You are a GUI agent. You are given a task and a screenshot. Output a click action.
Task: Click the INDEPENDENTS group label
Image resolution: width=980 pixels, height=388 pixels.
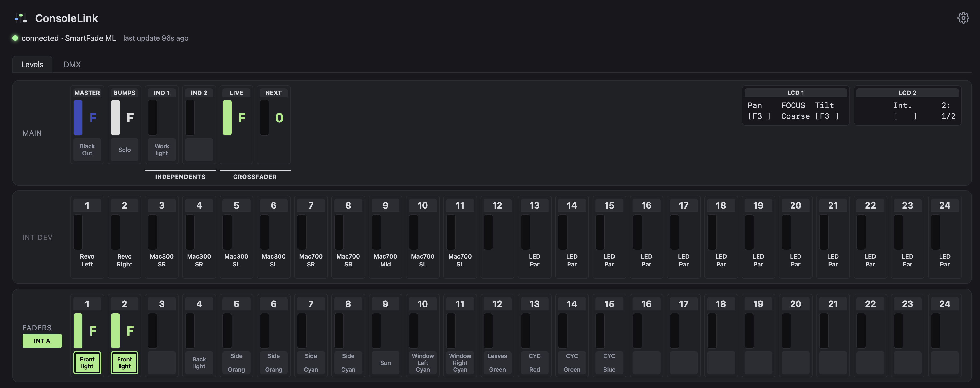tap(180, 177)
